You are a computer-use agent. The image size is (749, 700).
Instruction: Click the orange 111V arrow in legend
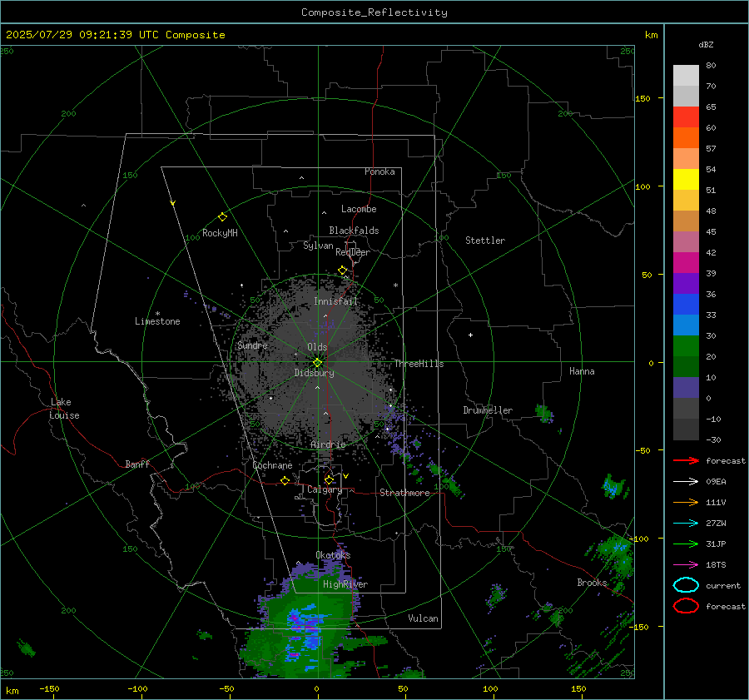click(686, 502)
